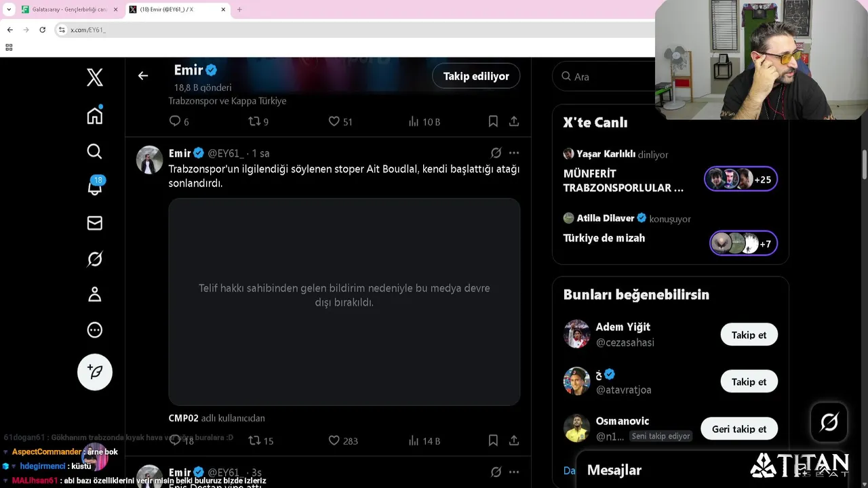Reload the page
Viewport: 868px width, 488px height.
click(42, 30)
